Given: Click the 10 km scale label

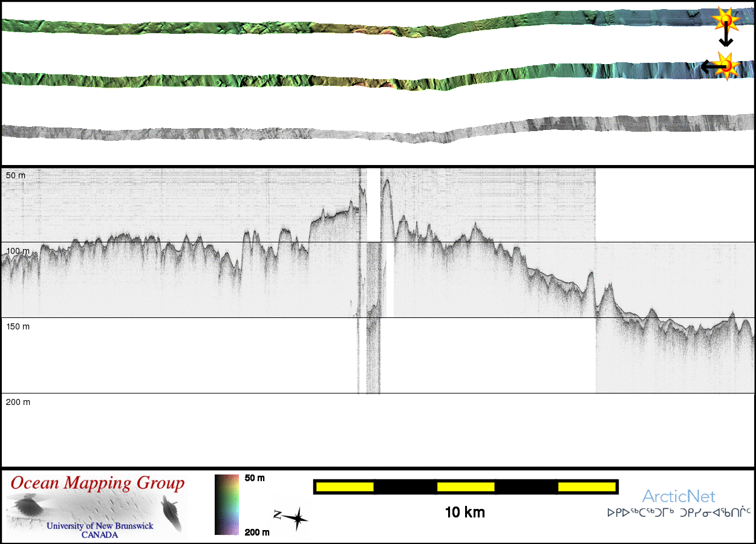Looking at the screenshot, I should point(464,513).
